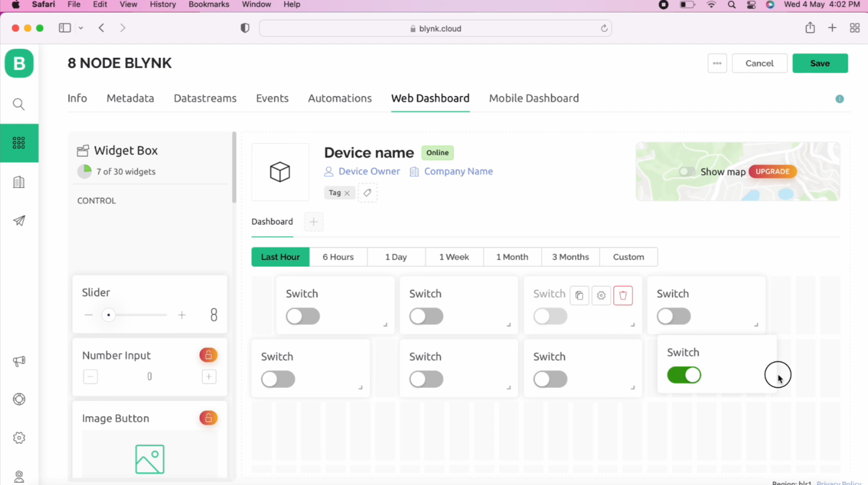868x485 pixels.
Task: Open the settings gear in Blynk sidebar
Action: point(19,438)
